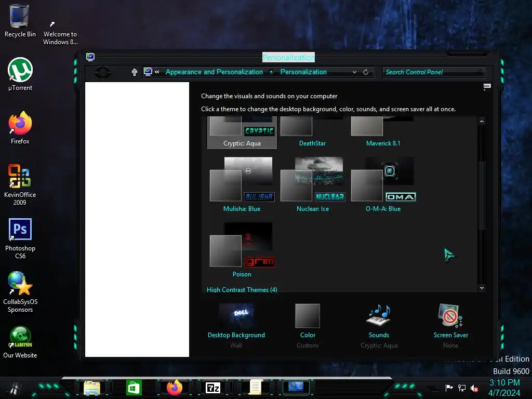The image size is (532, 399).
Task: Launch µTorrent from the desktop
Action: coord(20,74)
